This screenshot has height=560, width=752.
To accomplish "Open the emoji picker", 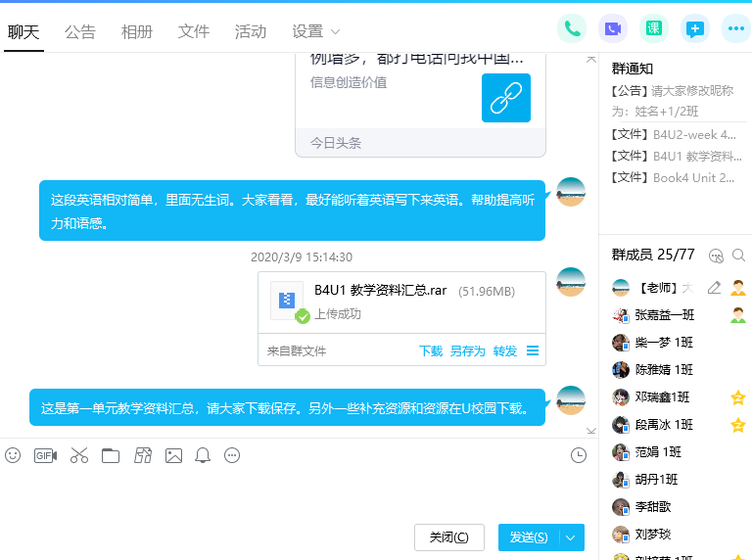I will click(13, 455).
